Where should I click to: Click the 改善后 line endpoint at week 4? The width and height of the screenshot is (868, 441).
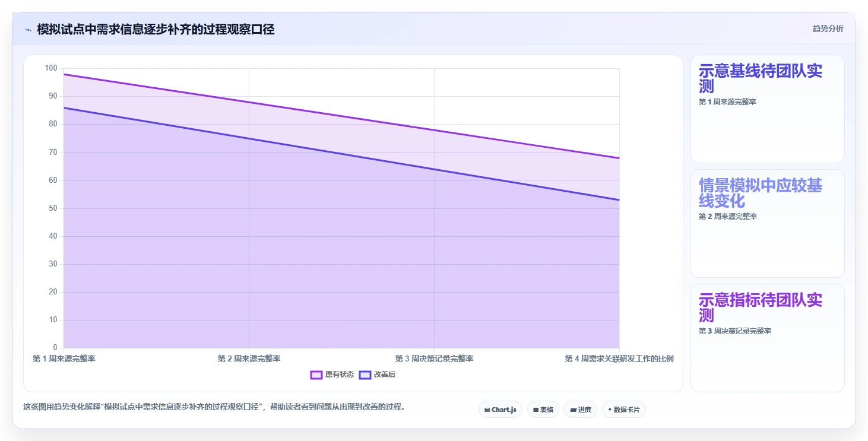[619, 200]
